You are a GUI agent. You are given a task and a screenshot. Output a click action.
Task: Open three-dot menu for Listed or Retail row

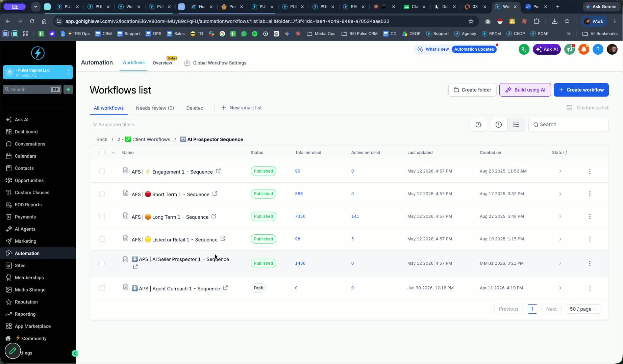pyautogui.click(x=590, y=239)
